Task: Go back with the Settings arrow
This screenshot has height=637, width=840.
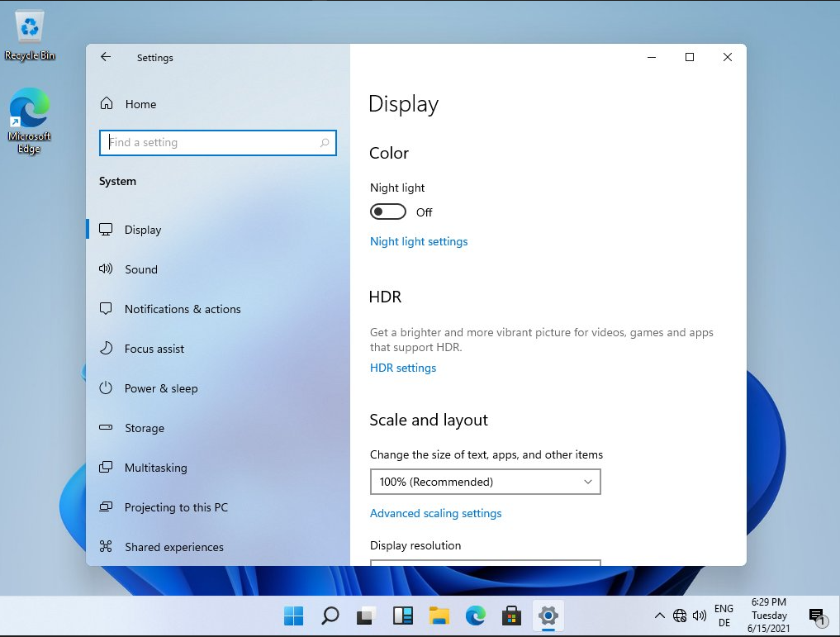Action: coord(106,57)
